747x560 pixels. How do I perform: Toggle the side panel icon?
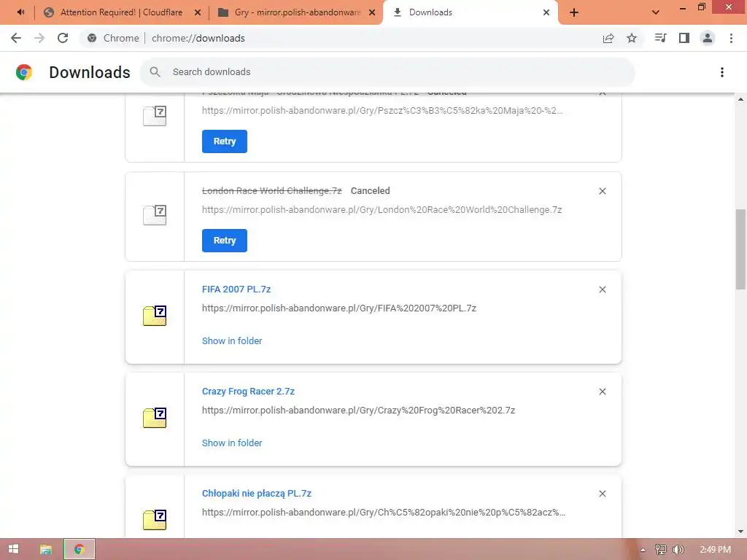click(684, 38)
